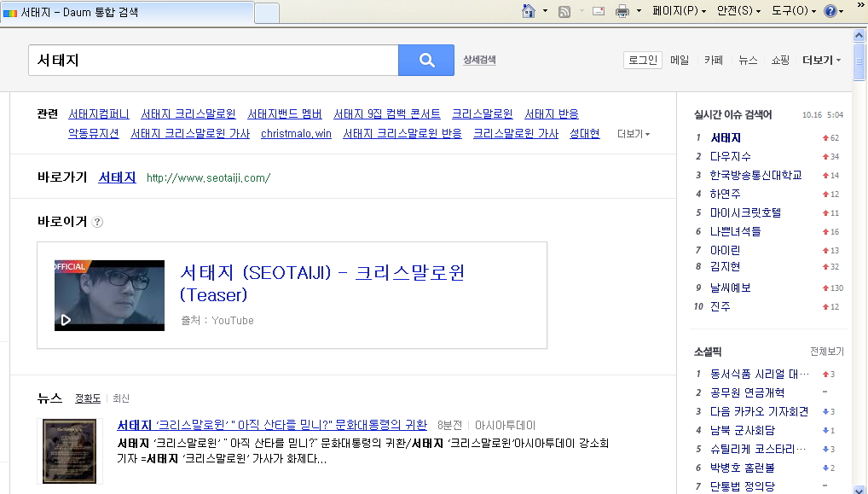Expand the Help icon dropdown arrow
Image resolution: width=868 pixels, height=494 pixels.
tap(842, 11)
